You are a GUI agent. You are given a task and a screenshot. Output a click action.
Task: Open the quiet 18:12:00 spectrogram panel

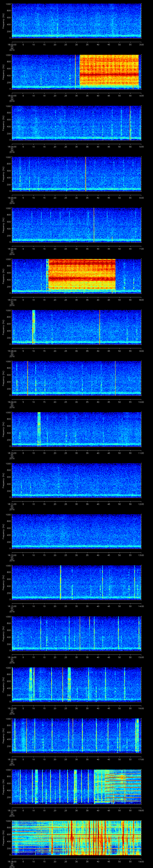point(76,531)
